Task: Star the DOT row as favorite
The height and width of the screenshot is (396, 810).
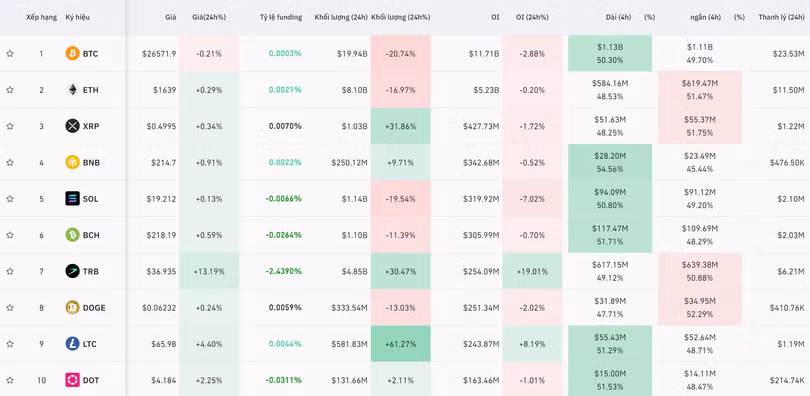Action: point(10,381)
